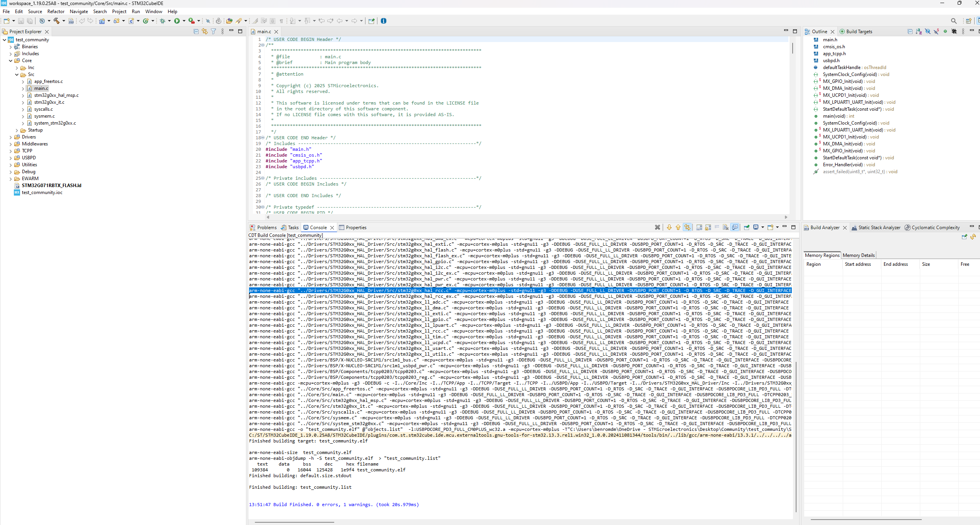The height and width of the screenshot is (525, 980).
Task: Click the green Run button in toolbar
Action: pos(177,21)
